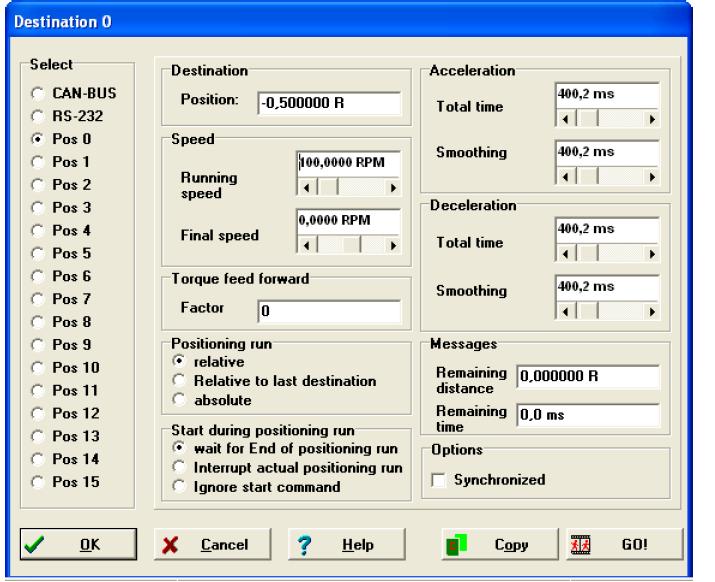The image size is (715, 582).
Task: Click the Acceleration Smoothing slider thumb
Action: click(587, 177)
